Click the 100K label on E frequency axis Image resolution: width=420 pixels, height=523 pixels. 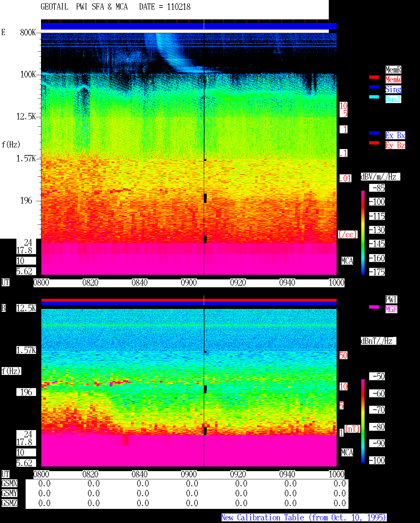(28, 75)
